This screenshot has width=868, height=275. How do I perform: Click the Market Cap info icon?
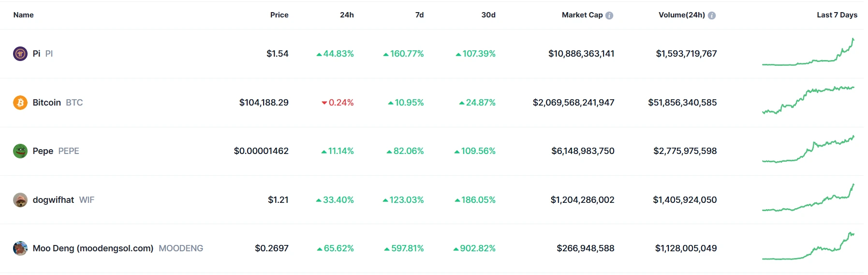pos(609,15)
